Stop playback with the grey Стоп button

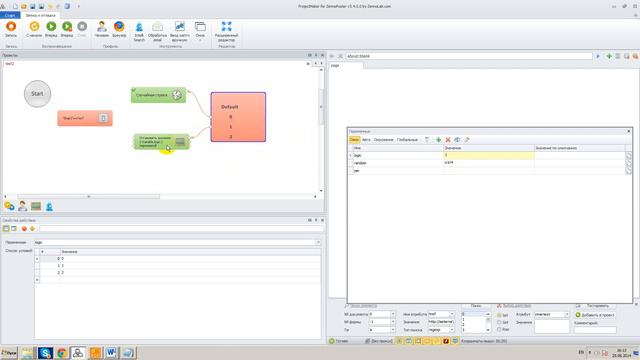tap(82, 29)
